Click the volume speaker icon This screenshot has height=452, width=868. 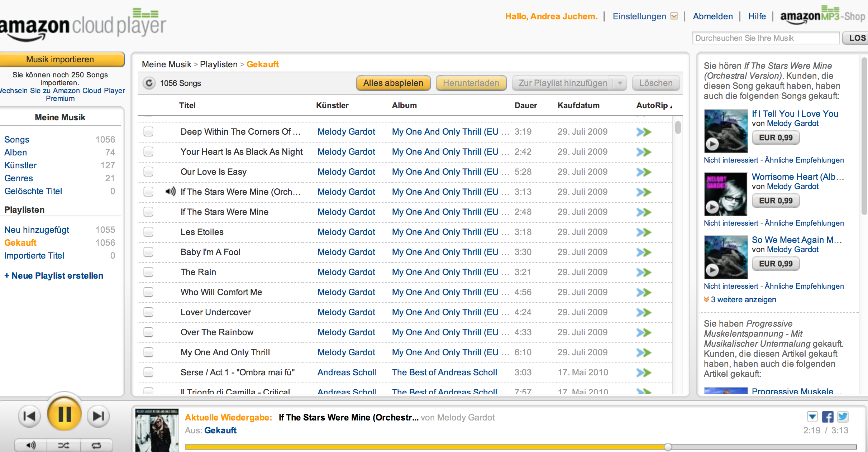click(31, 445)
